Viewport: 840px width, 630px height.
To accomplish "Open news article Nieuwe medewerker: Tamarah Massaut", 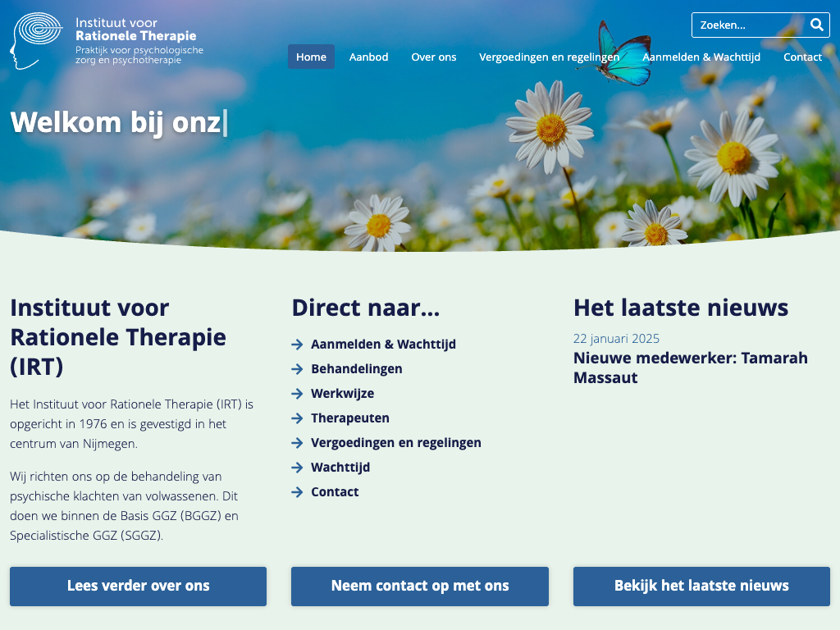I will coord(690,367).
